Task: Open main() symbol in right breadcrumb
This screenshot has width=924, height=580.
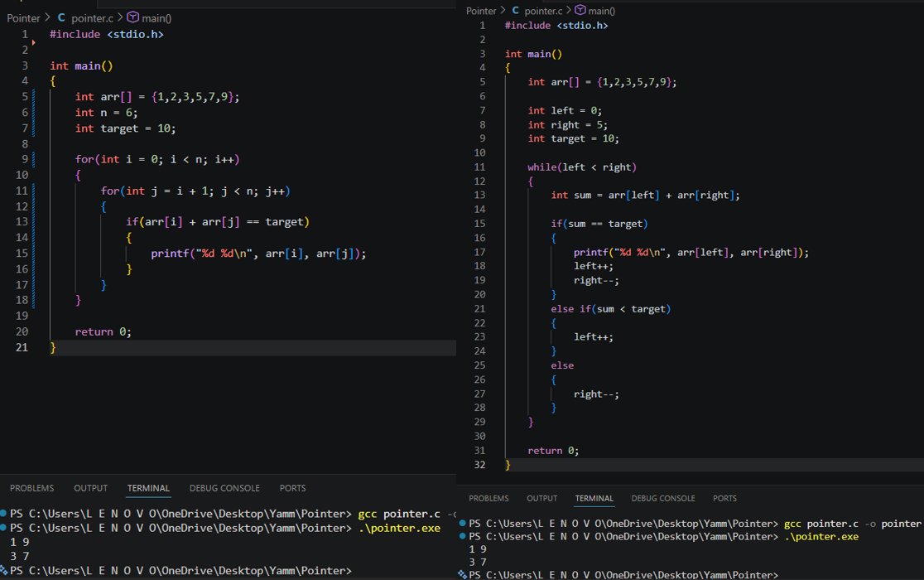Action: point(601,11)
